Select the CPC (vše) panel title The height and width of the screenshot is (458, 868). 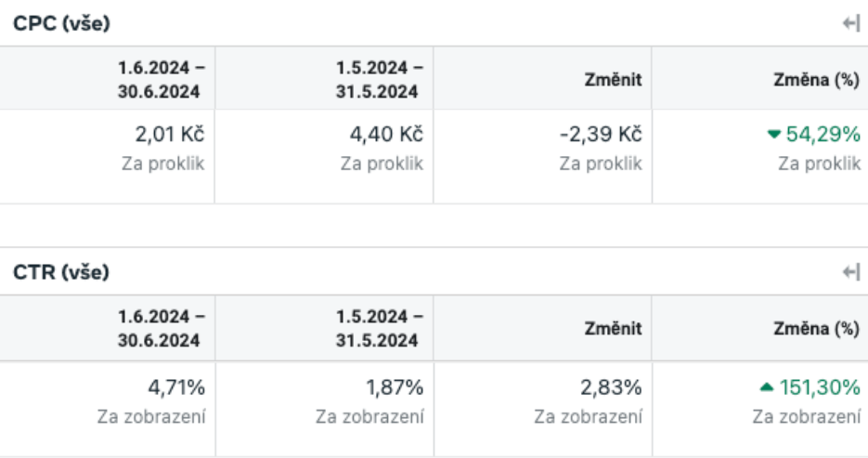(61, 23)
